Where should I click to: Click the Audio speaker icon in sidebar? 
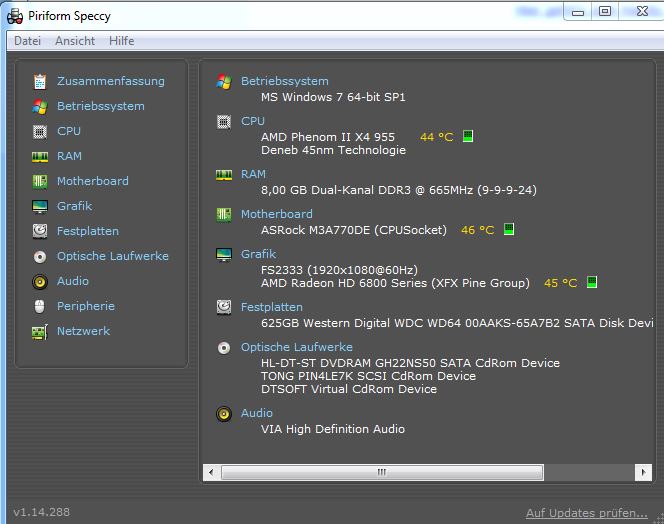[40, 282]
